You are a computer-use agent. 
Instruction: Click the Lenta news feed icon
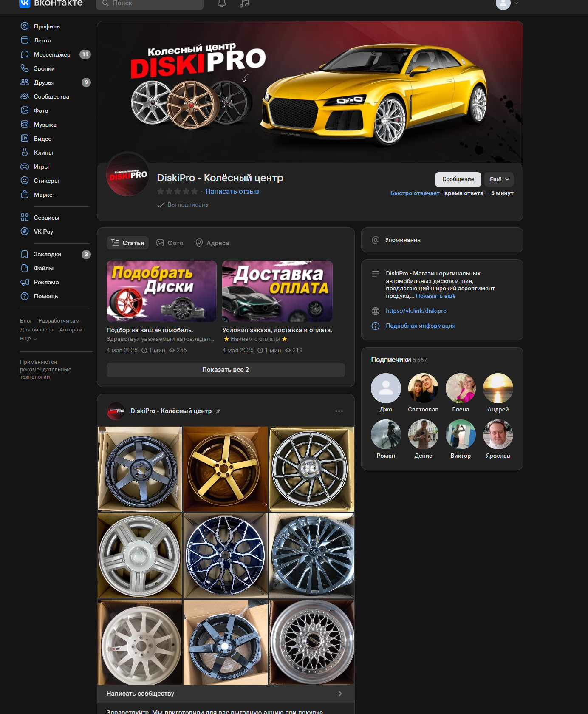click(25, 40)
